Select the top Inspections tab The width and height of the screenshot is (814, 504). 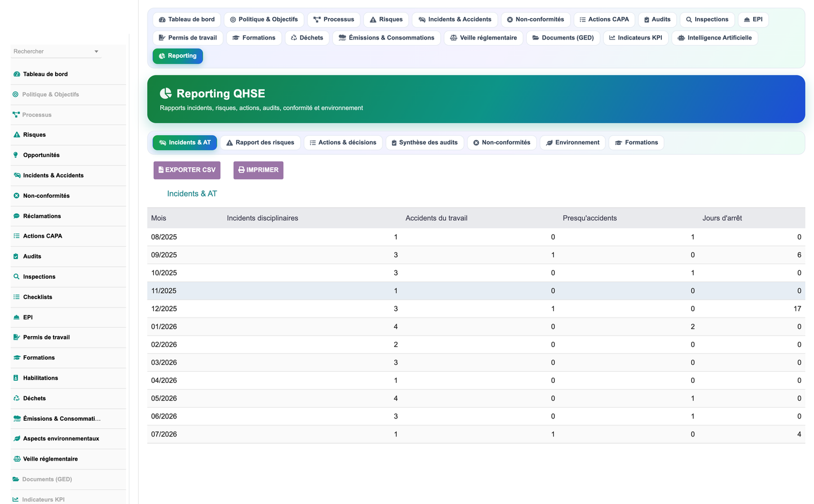click(707, 20)
